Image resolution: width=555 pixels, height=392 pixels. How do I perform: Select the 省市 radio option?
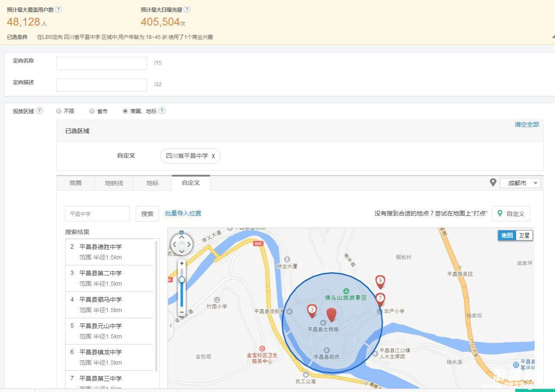coord(92,111)
